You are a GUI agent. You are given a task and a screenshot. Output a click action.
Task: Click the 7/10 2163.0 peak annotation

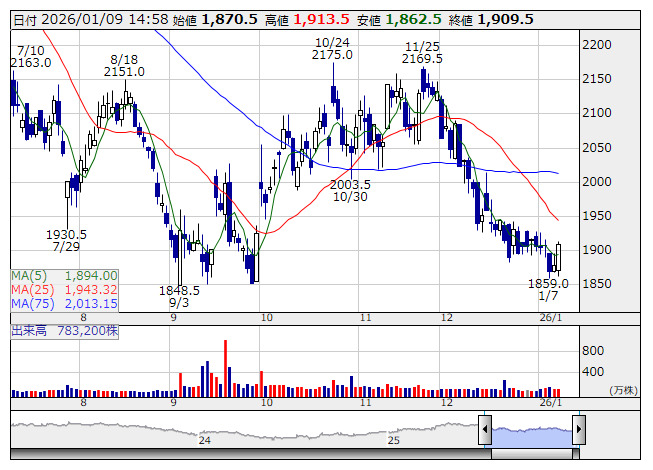point(31,57)
